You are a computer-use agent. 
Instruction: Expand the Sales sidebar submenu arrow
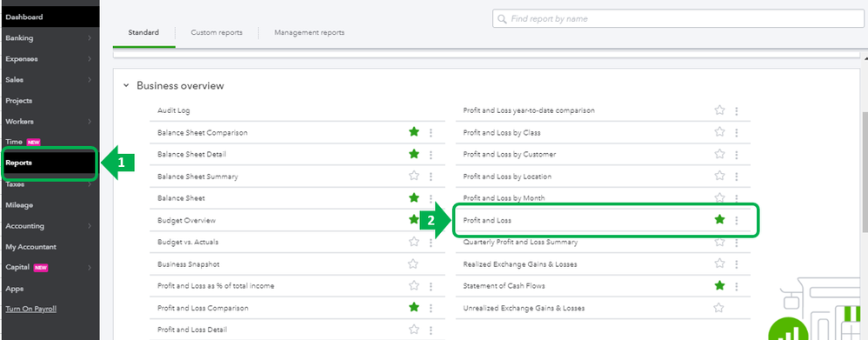pos(90,80)
